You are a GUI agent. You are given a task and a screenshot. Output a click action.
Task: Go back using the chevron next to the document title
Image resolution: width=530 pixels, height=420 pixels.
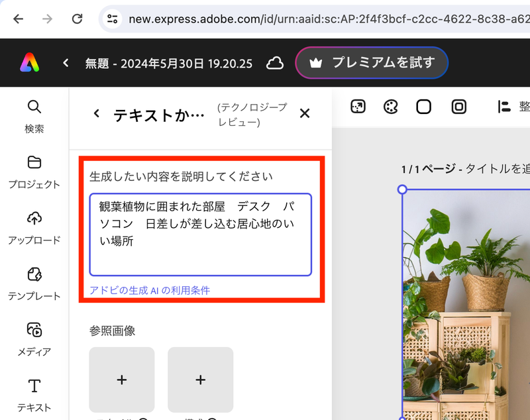pos(66,63)
